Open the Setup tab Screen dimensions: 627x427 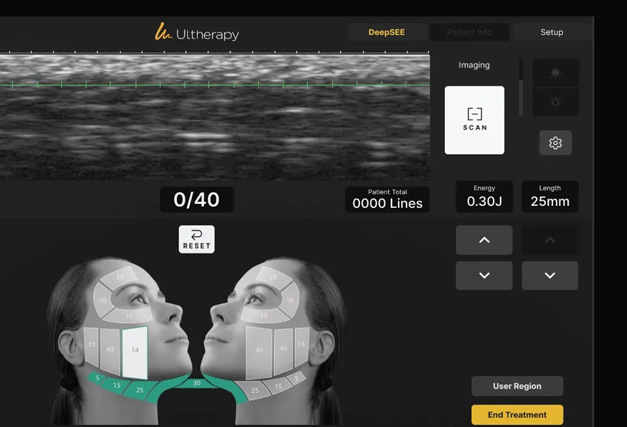click(552, 32)
